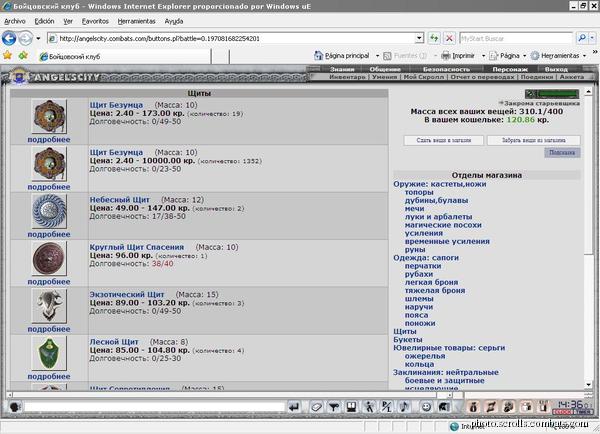Open the Favorites Center star icon
The height and width of the screenshot is (434, 600).
tap(7, 55)
